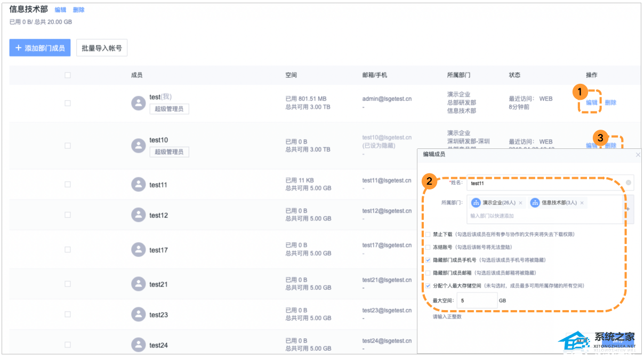644x356 pixels.
Task: Click 编辑 in the test(我) row
Action: [592, 102]
